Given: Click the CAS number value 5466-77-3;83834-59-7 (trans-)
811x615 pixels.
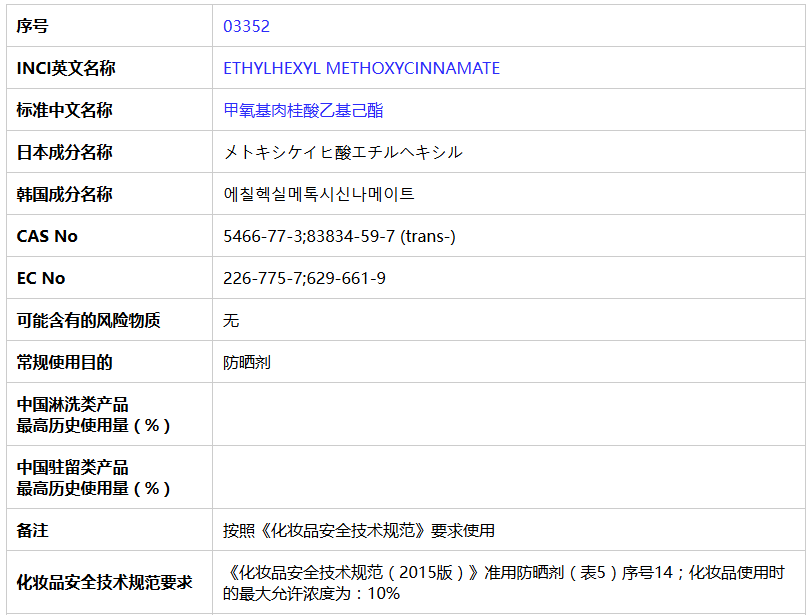Looking at the screenshot, I should 339,236.
